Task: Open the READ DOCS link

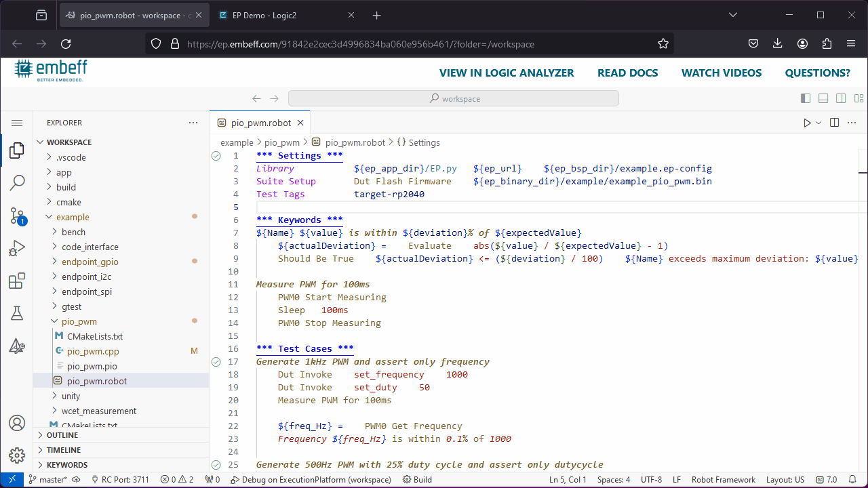Action: pos(628,73)
